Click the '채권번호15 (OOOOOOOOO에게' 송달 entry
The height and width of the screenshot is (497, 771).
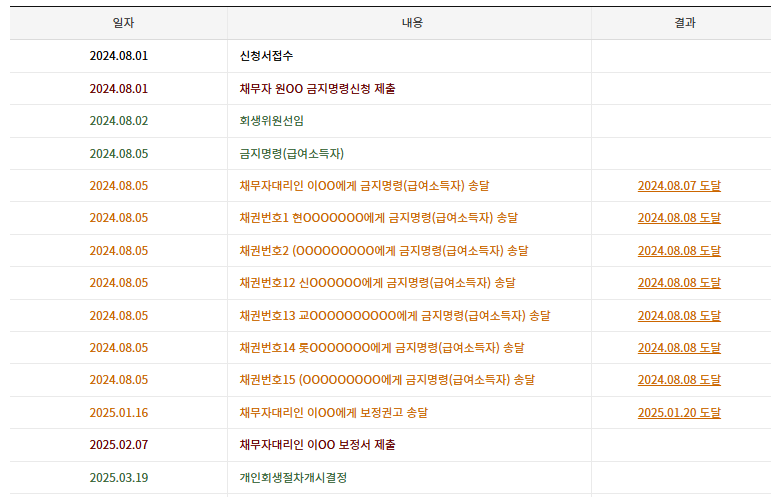387,380
